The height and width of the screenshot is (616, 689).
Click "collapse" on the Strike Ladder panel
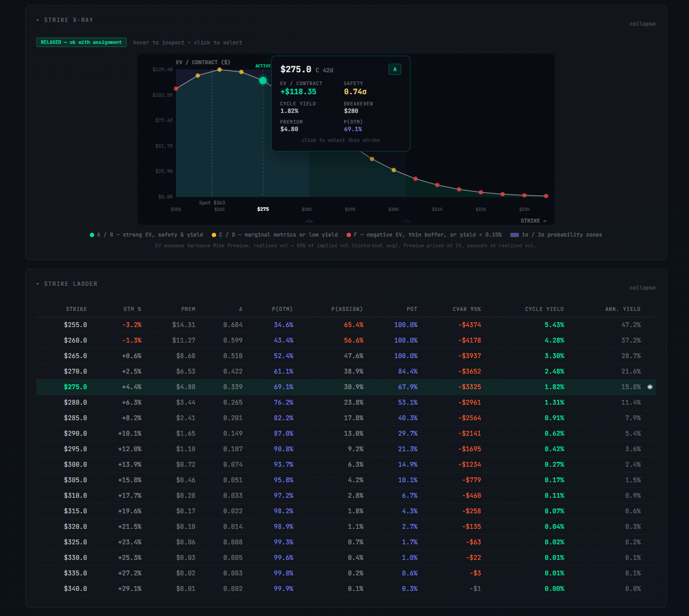coord(642,287)
